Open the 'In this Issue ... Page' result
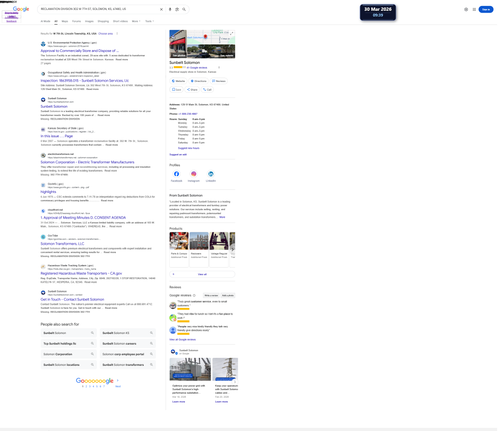This screenshot has width=500, height=431. pyautogui.click(x=56, y=136)
